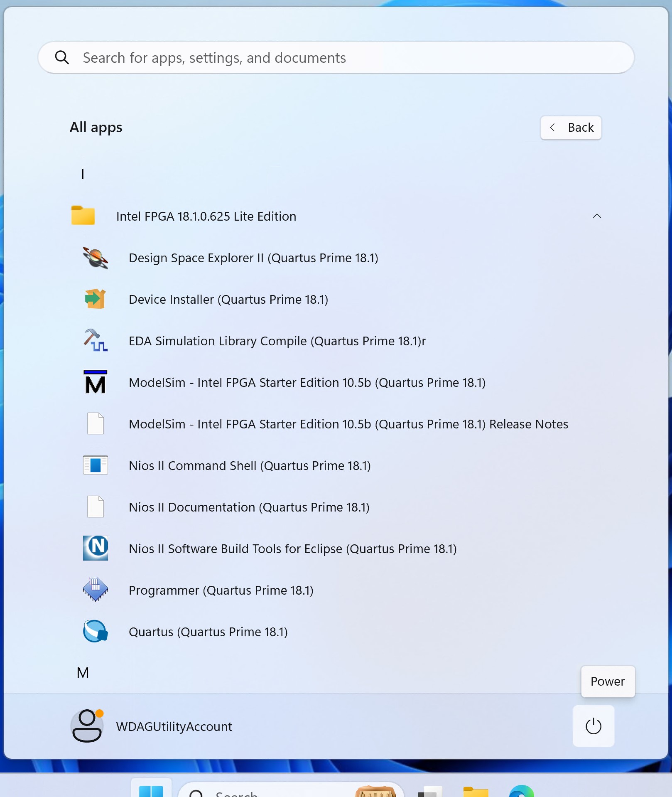Select Device Installer (Quartus Prime 18.1) label
Image resolution: width=672 pixels, height=797 pixels.
(228, 300)
